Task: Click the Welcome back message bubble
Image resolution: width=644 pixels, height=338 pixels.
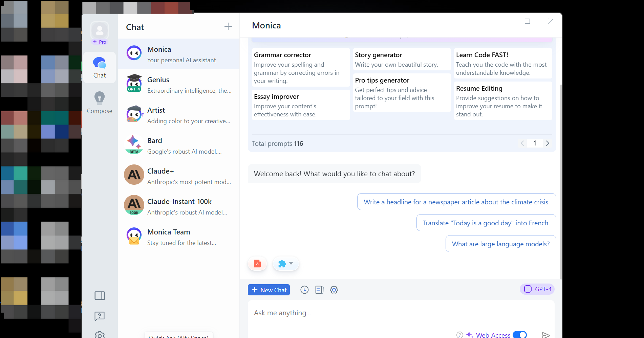Action: click(334, 174)
